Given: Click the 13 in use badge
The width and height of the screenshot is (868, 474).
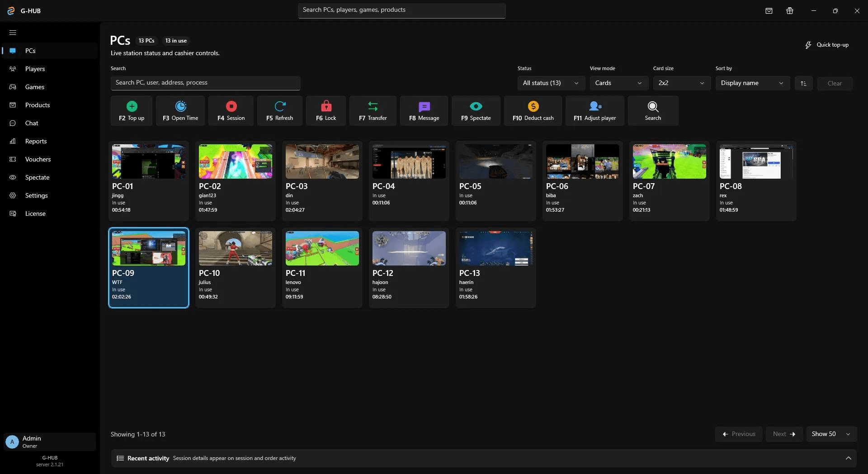Looking at the screenshot, I should coord(176,41).
